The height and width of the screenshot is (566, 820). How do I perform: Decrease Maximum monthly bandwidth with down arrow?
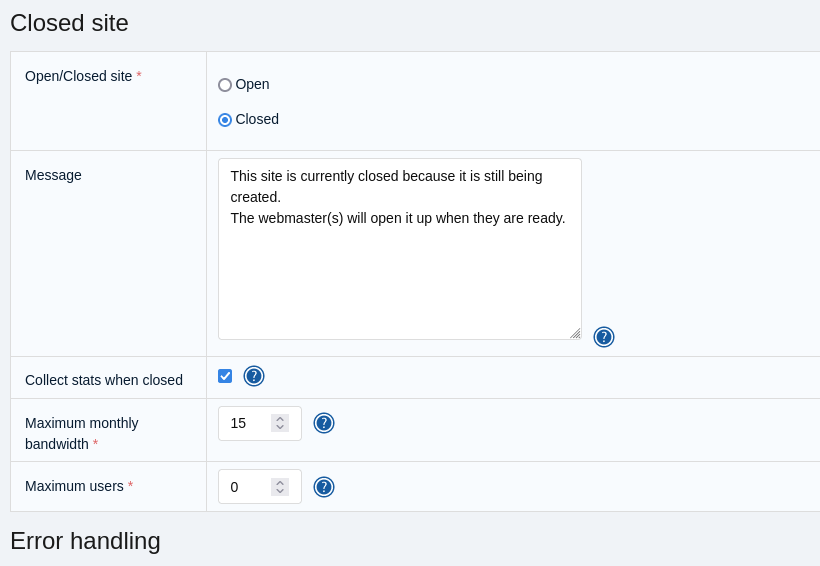click(x=280, y=428)
